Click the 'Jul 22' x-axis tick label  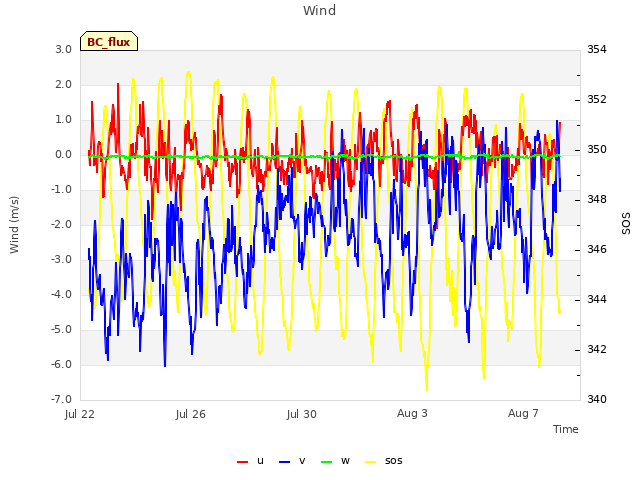point(80,414)
